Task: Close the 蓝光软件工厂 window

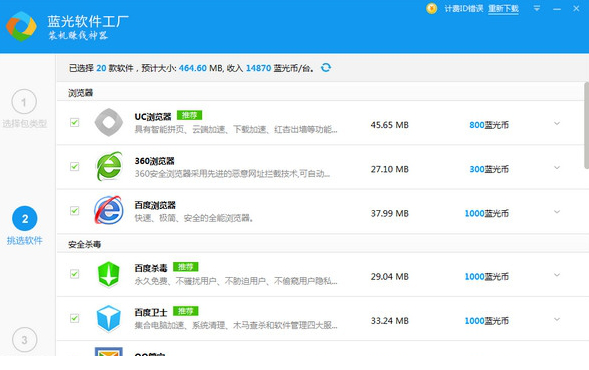Action: click(576, 8)
